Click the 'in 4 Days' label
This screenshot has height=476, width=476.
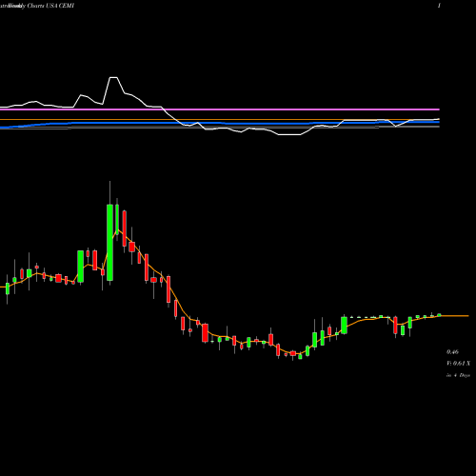click(x=458, y=375)
